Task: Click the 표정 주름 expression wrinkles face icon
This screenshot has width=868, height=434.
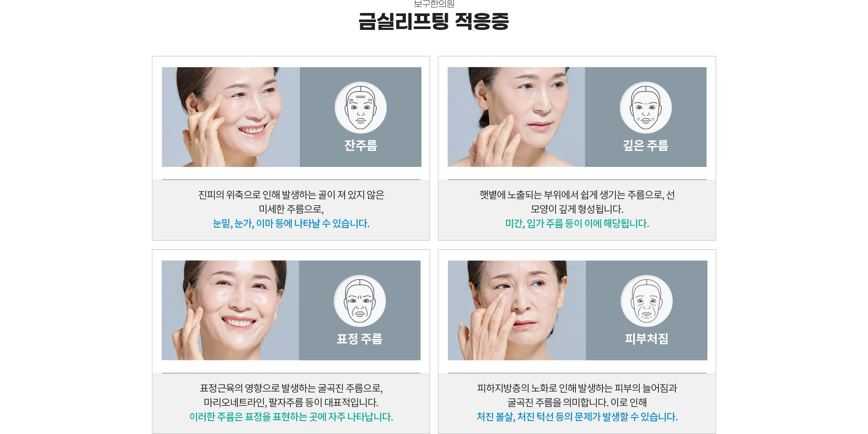Action: (360, 301)
